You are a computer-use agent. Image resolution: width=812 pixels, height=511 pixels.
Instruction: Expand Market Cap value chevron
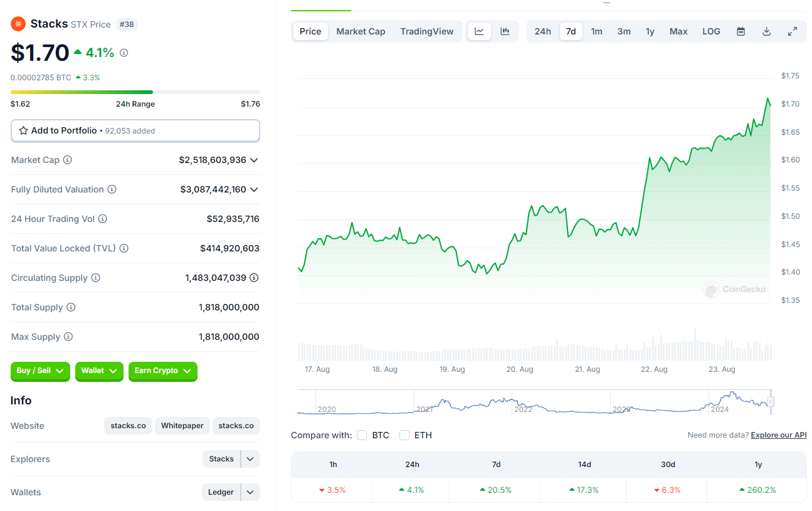[x=254, y=160]
